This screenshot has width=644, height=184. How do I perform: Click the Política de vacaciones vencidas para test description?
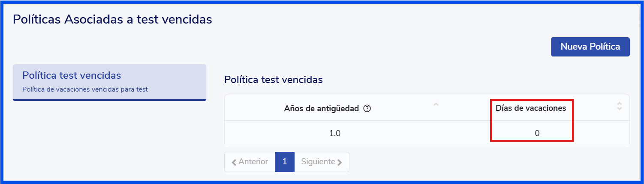click(85, 89)
